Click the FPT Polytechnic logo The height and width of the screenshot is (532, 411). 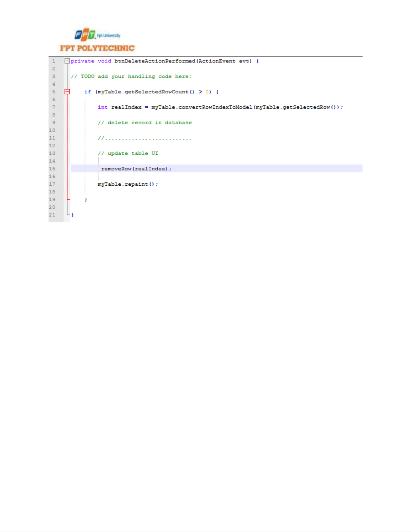pyautogui.click(x=97, y=40)
